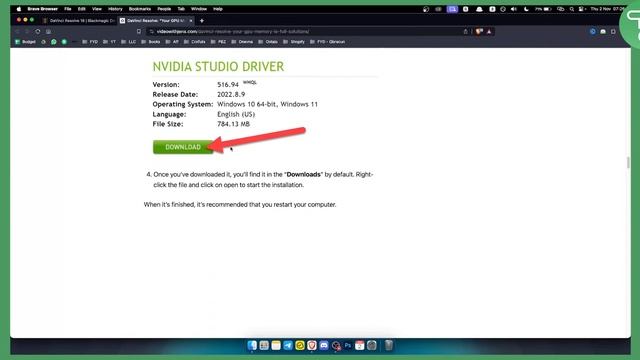
Task: Open the People menu
Action: pyautogui.click(x=164, y=9)
